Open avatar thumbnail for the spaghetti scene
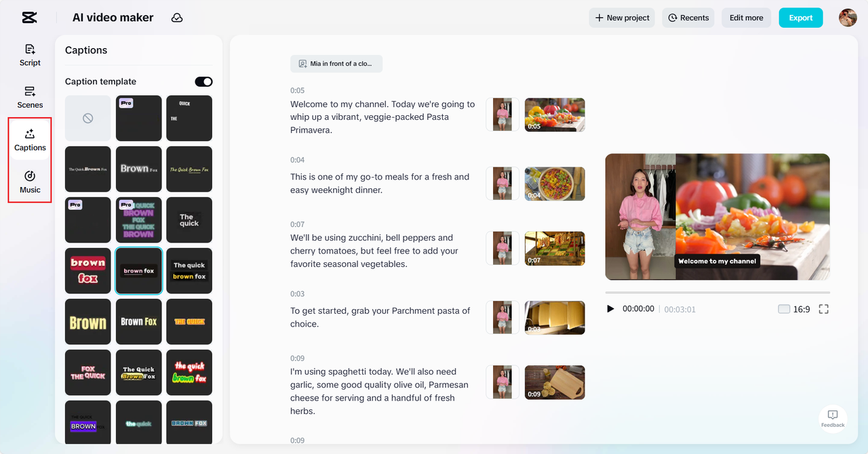Viewport: 868px width, 454px height. tap(502, 382)
